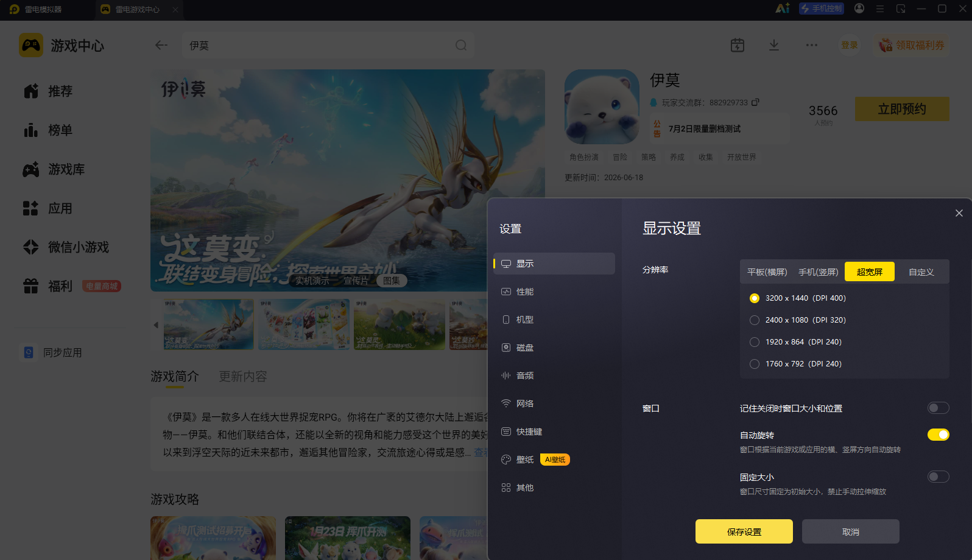
Task: Select the 1760 x 792 resolution
Action: coord(755,364)
